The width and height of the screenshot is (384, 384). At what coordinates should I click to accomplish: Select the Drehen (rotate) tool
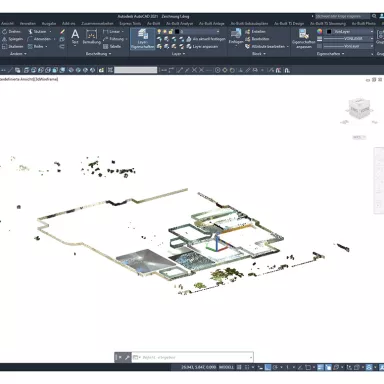point(11,31)
